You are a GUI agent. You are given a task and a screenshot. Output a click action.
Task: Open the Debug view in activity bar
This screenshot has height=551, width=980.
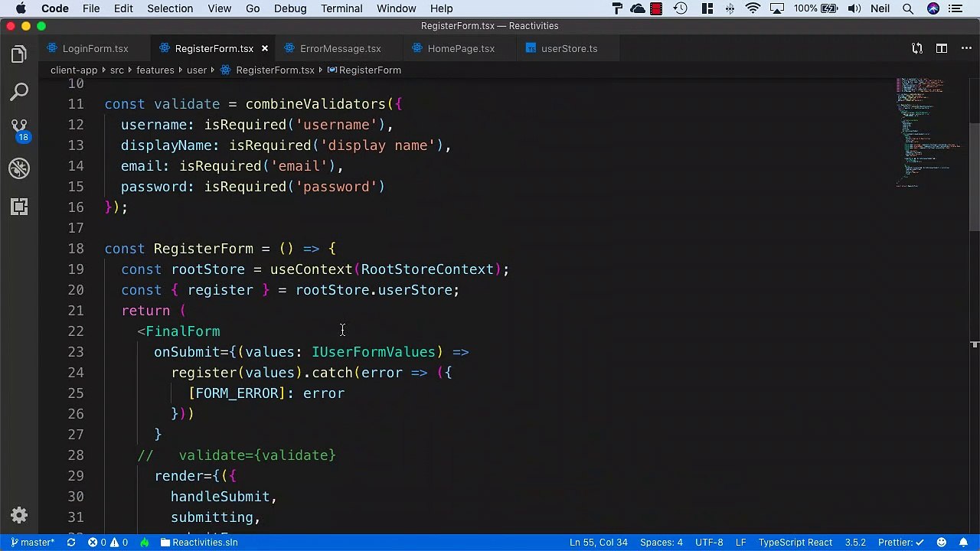coord(19,168)
